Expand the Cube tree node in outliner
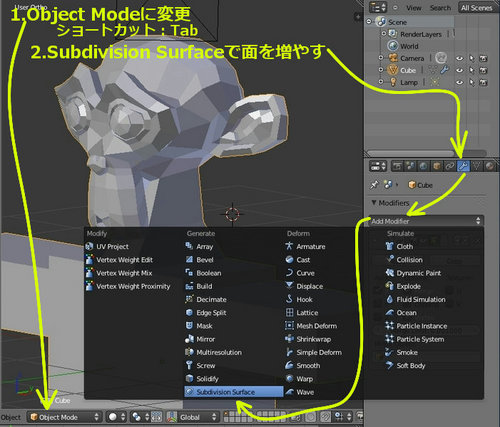The image size is (500, 427). click(381, 70)
